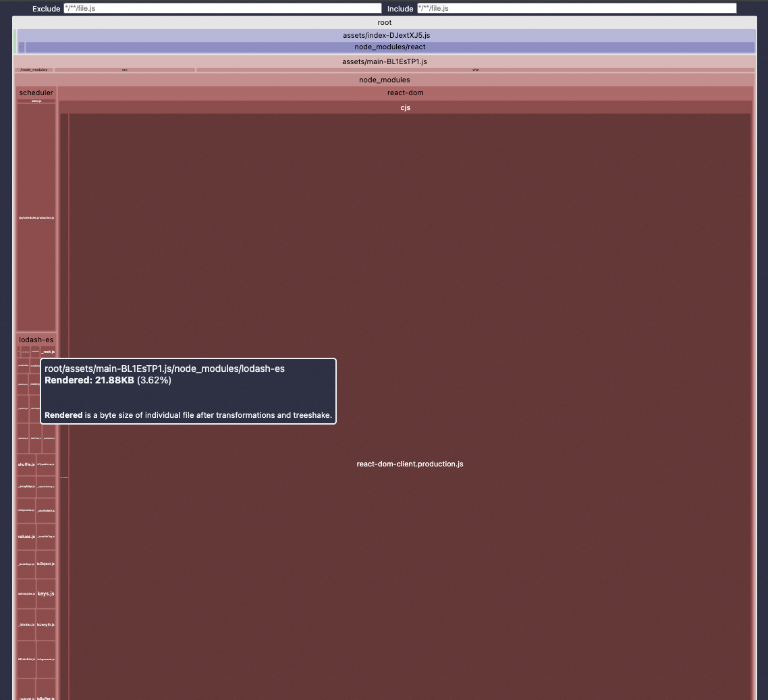Select the values.js tile
768x700 pixels.
point(26,537)
